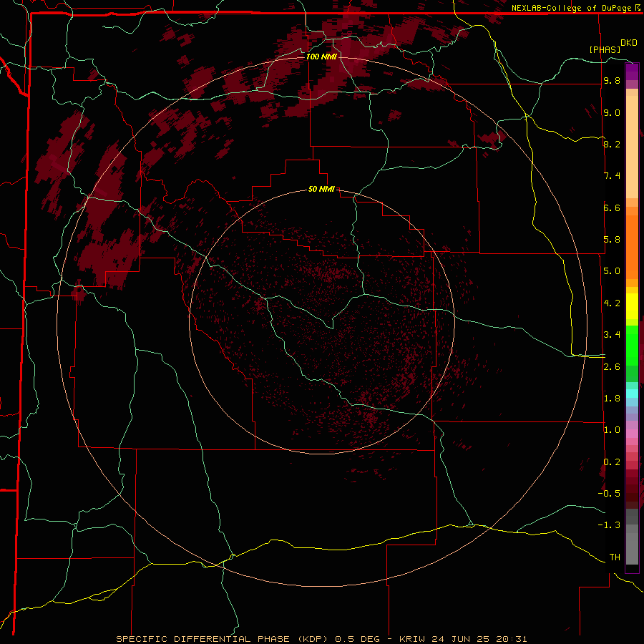Click the gray segment of the color bar
644x644 pixels.
tap(632, 537)
